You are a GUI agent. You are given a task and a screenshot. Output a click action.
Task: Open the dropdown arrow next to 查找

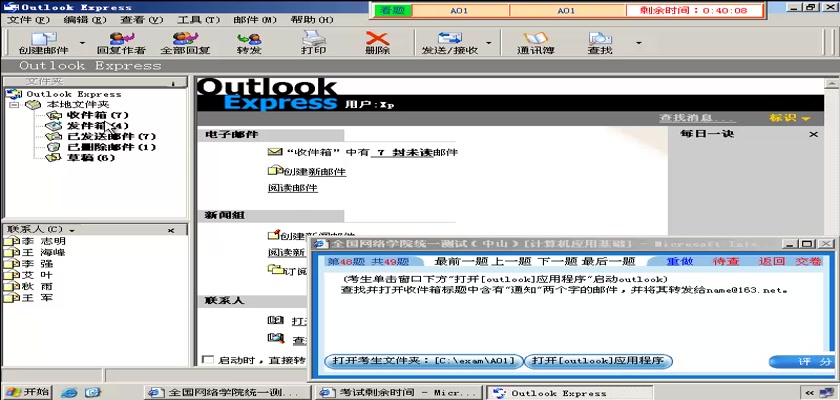tap(639, 43)
